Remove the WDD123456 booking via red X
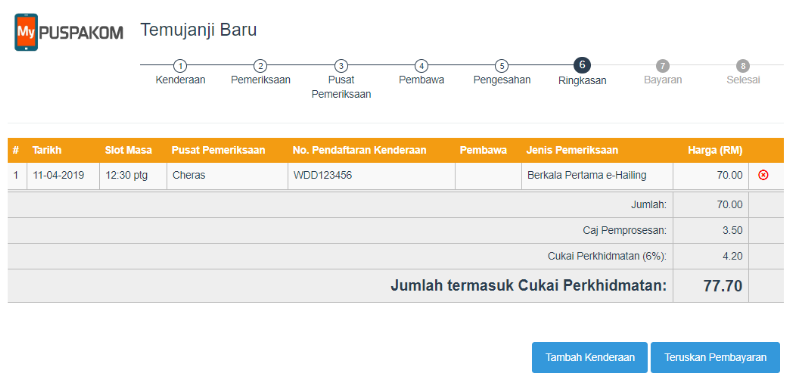This screenshot has width=797, height=386. click(763, 175)
